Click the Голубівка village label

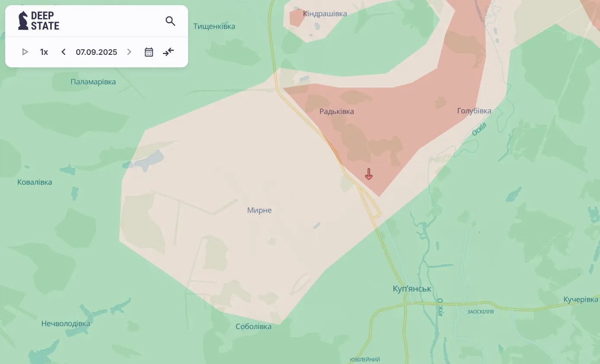tap(474, 111)
